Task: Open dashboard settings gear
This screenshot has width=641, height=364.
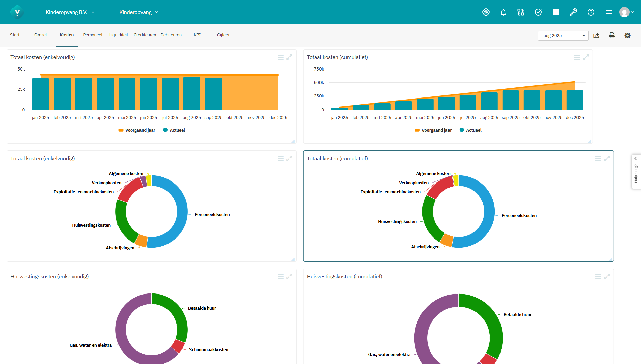Action: click(x=627, y=35)
